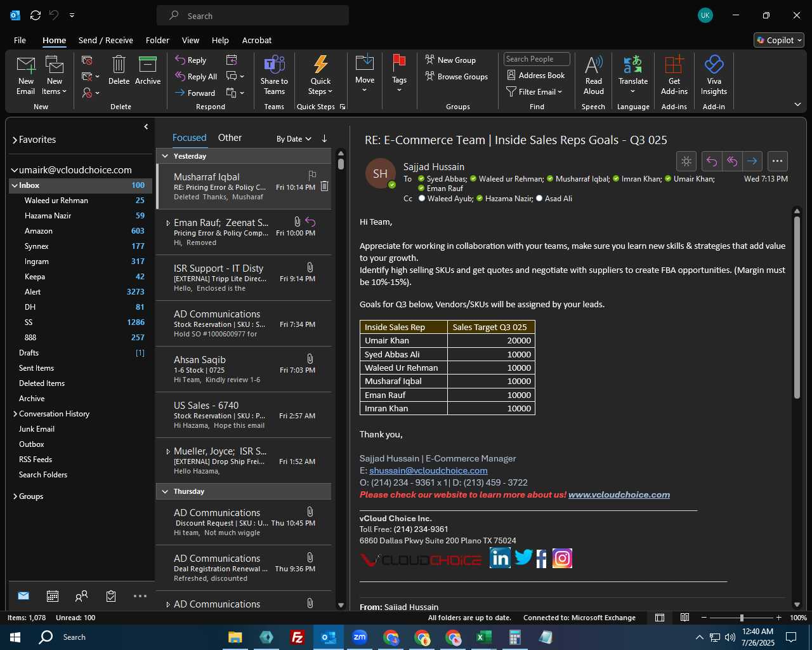Click the Delete trash icon in ribbon
Viewport: 812px width, 650px height.
tap(119, 65)
